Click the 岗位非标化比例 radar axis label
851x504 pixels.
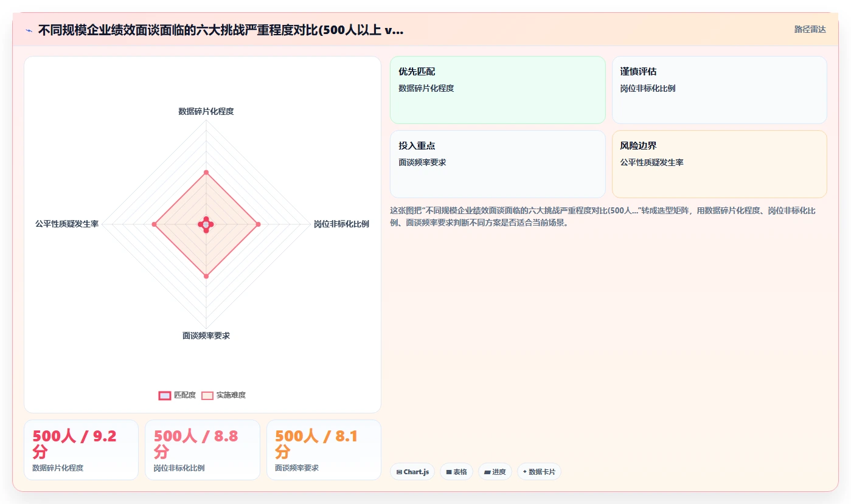click(x=341, y=224)
